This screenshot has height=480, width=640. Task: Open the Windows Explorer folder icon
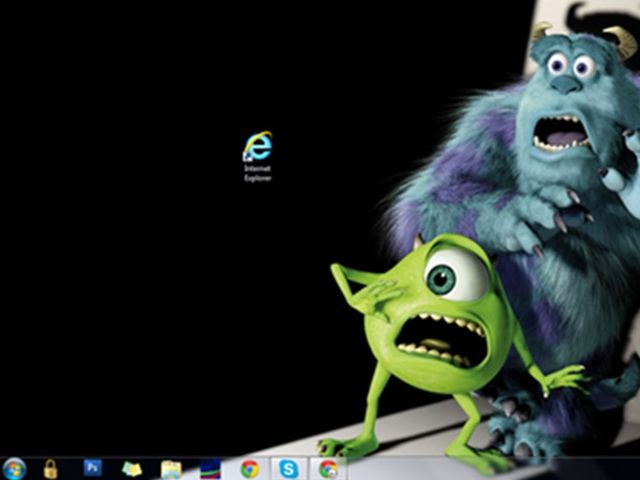click(x=171, y=470)
